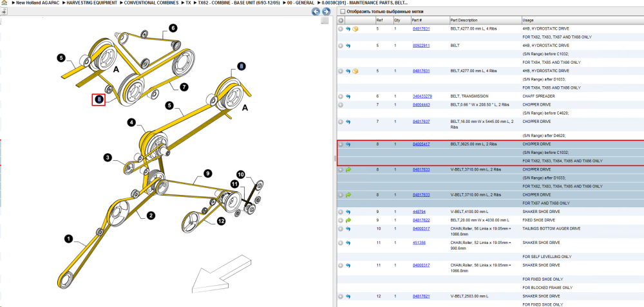Sort by the Ref column header
This screenshot has height=307, width=644.
[384, 20]
